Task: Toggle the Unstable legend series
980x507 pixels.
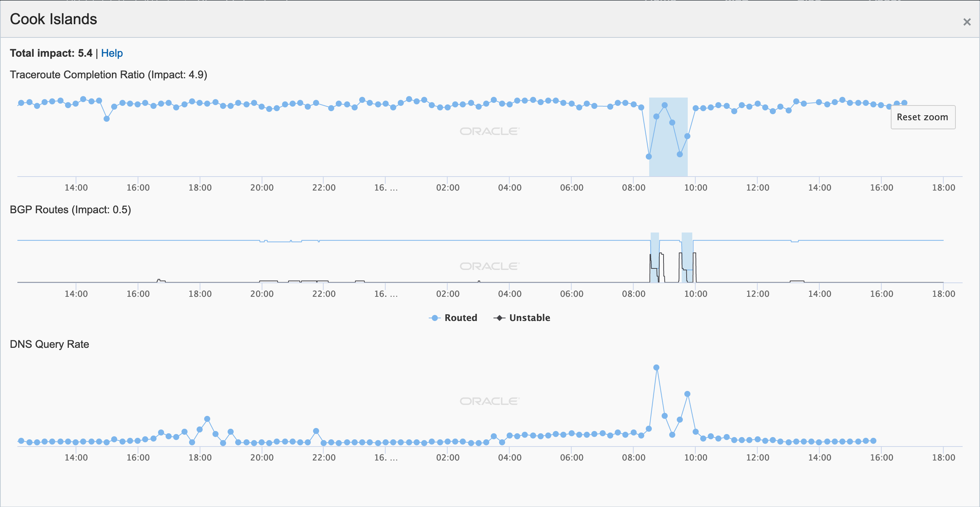Action: 529,318
